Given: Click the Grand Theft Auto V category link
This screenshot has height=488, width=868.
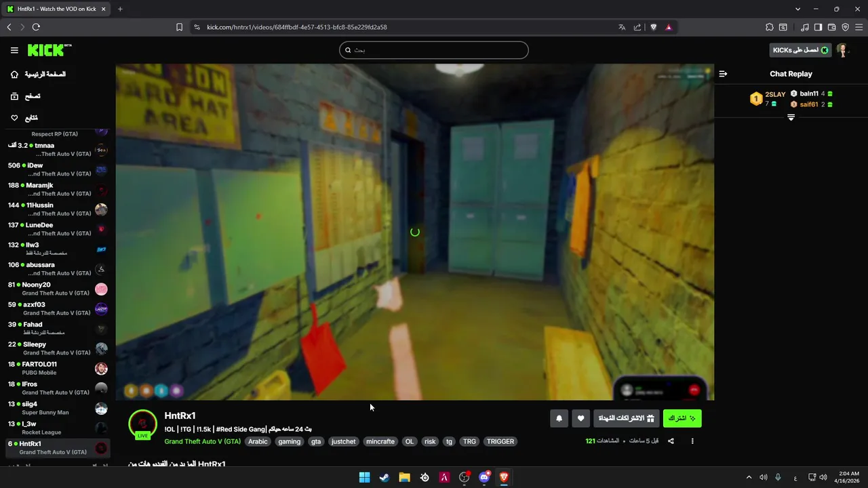Looking at the screenshot, I should pyautogui.click(x=202, y=441).
